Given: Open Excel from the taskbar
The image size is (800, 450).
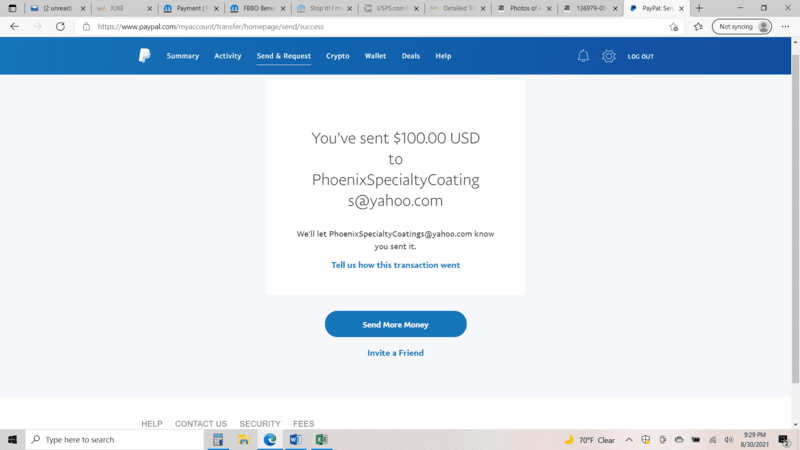Looking at the screenshot, I should click(x=322, y=439).
